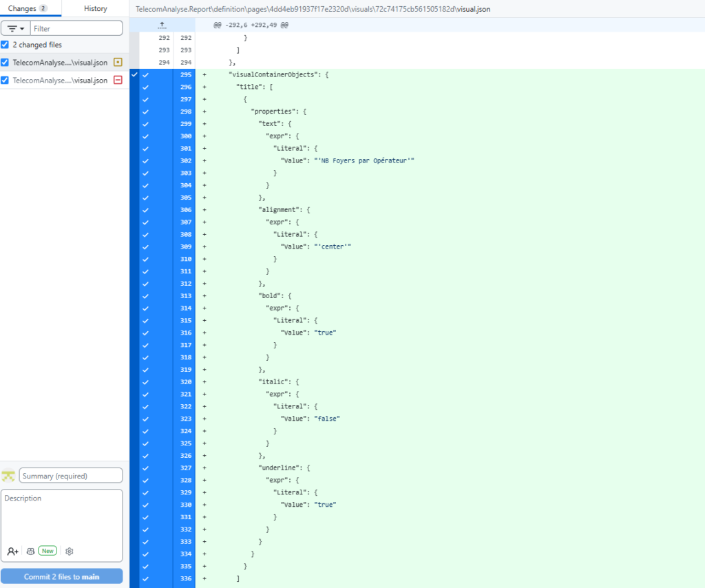This screenshot has width=705, height=588.
Task: Open the filter options dropdown
Action: [16, 28]
